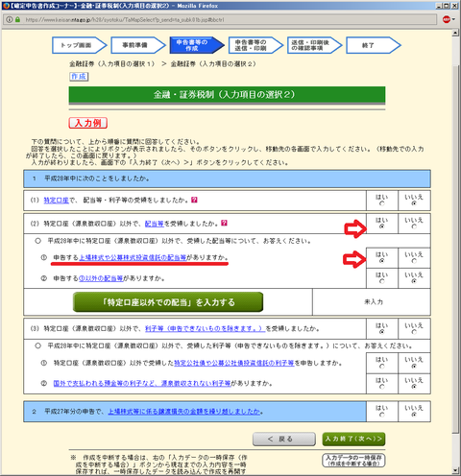Viewport: 461px width, 476px height.
Task: Select いいえ for ① 特定公社債 interest
Action: tap(414, 367)
